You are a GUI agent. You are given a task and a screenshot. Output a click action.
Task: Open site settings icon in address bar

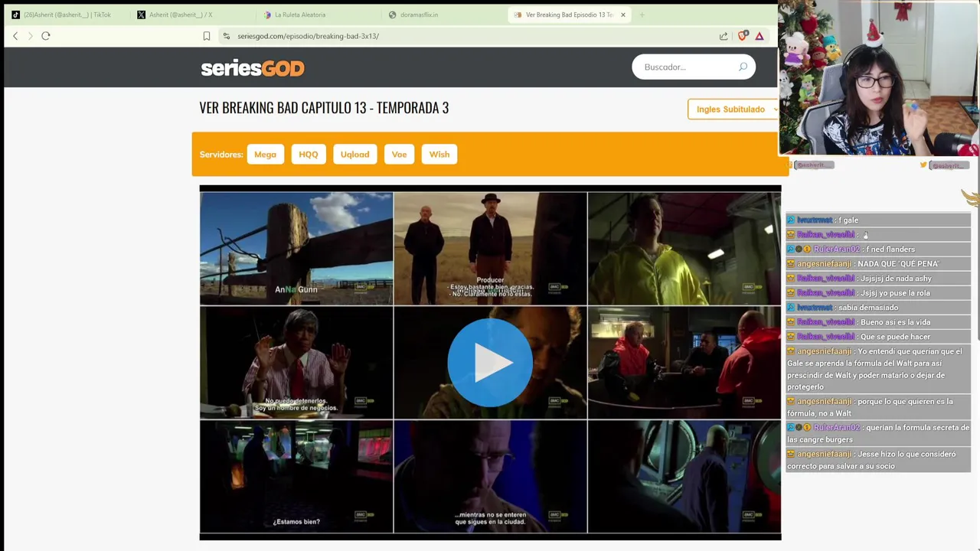(226, 36)
